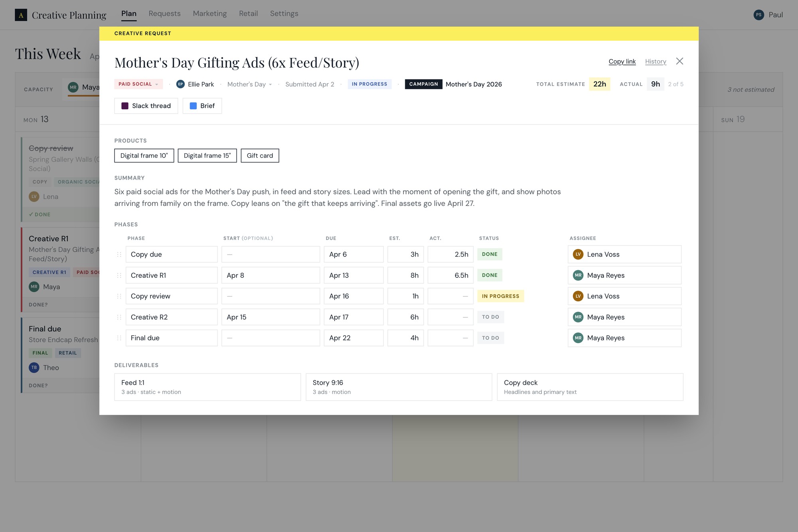Toggle DONE status for Creative R1 phase
This screenshot has height=532, width=798.
click(490, 275)
